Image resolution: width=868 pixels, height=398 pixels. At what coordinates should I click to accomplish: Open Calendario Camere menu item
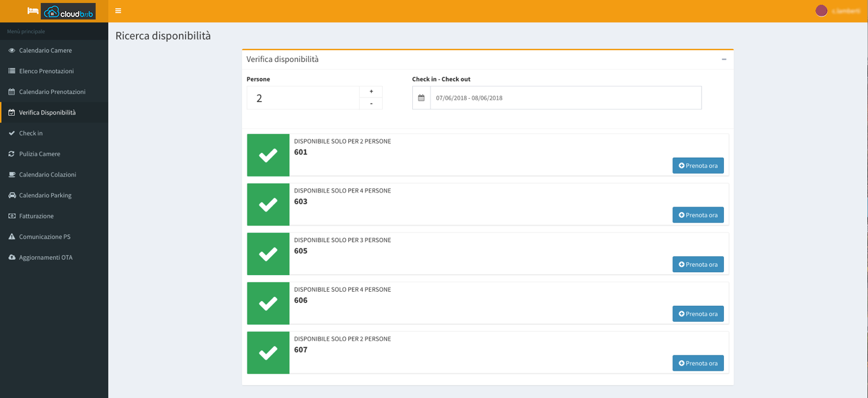click(54, 50)
